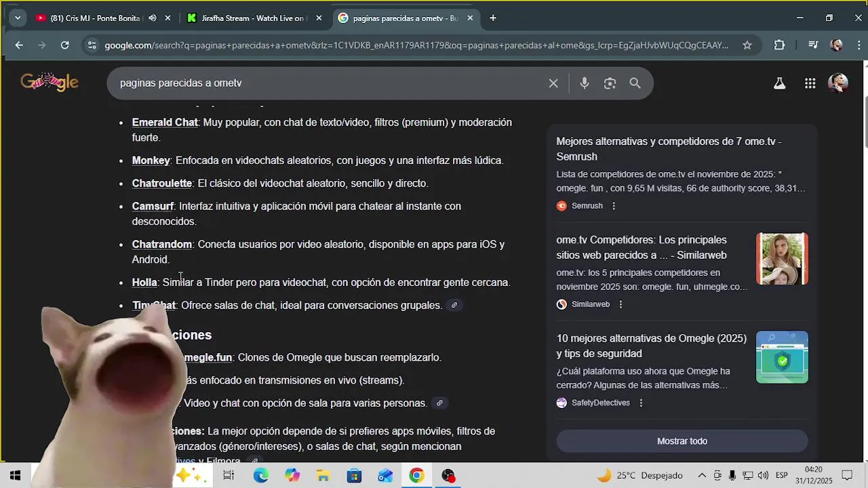Switch to the Cris MJ YouTube tab

click(x=95, y=18)
